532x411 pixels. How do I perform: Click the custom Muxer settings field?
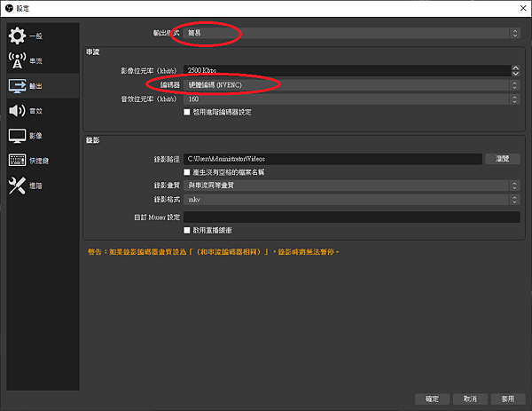[x=352, y=217]
